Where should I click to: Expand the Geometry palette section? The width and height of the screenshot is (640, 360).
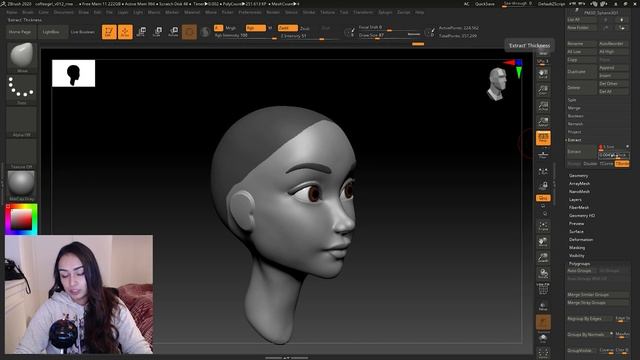click(579, 176)
